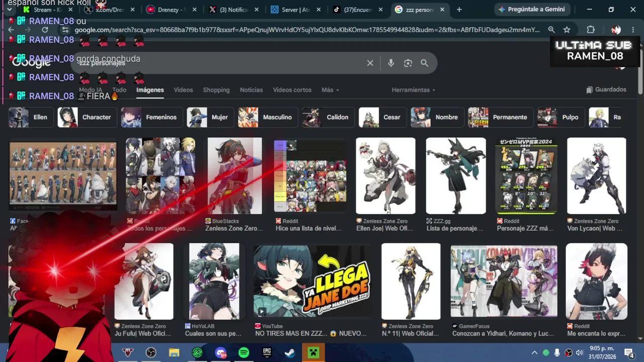Click into the Google search input field

tap(221, 63)
